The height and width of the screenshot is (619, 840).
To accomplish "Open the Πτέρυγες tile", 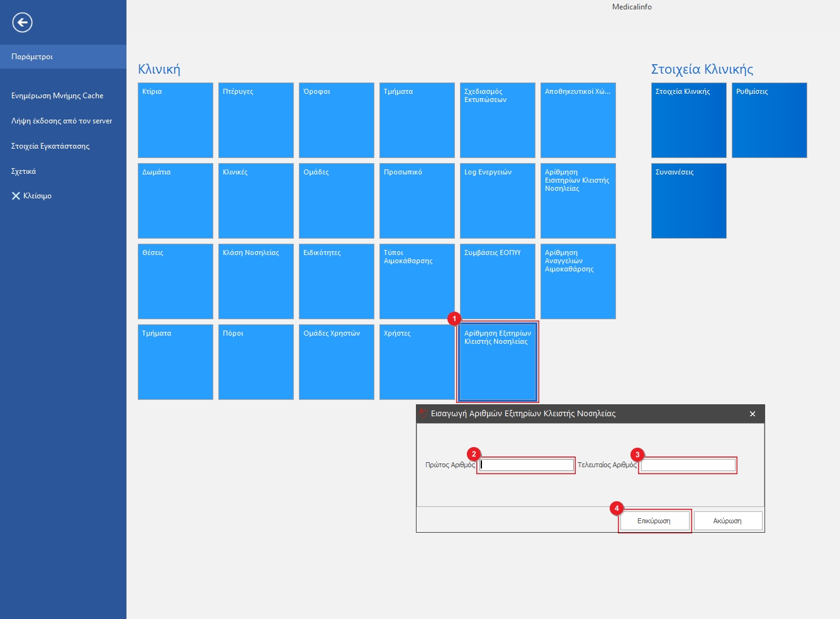I will pyautogui.click(x=255, y=120).
